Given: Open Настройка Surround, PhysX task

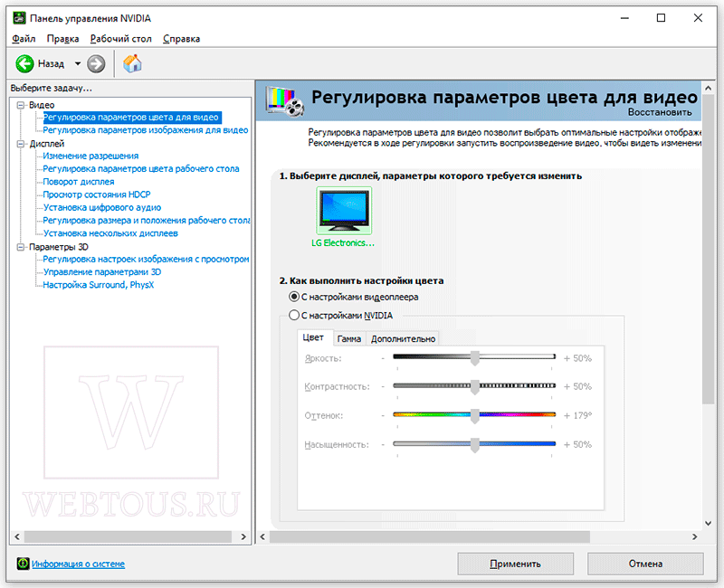Looking at the screenshot, I should 99,285.
